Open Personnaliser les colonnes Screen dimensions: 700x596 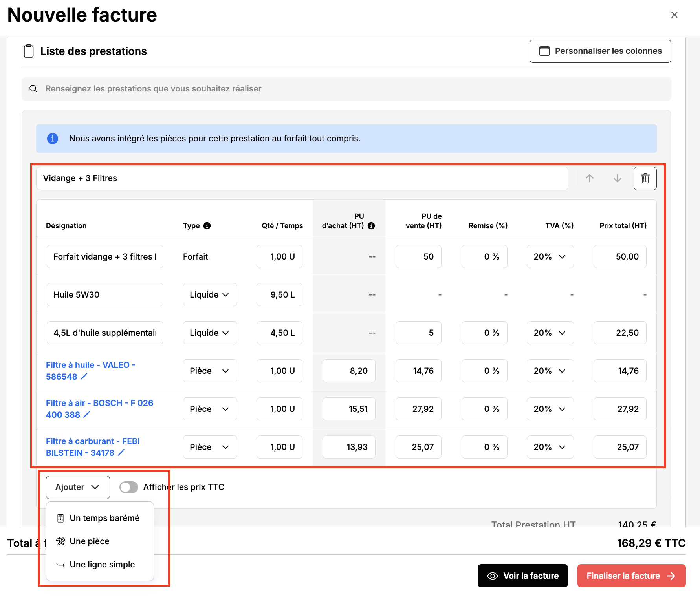[x=600, y=51]
